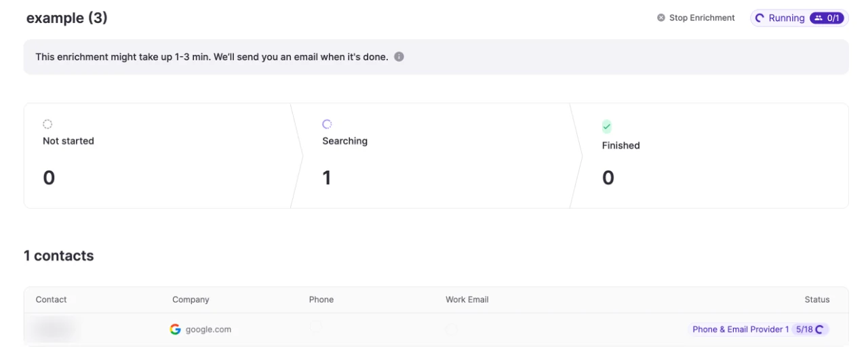Select the Searching stage card

pyautogui.click(x=436, y=156)
